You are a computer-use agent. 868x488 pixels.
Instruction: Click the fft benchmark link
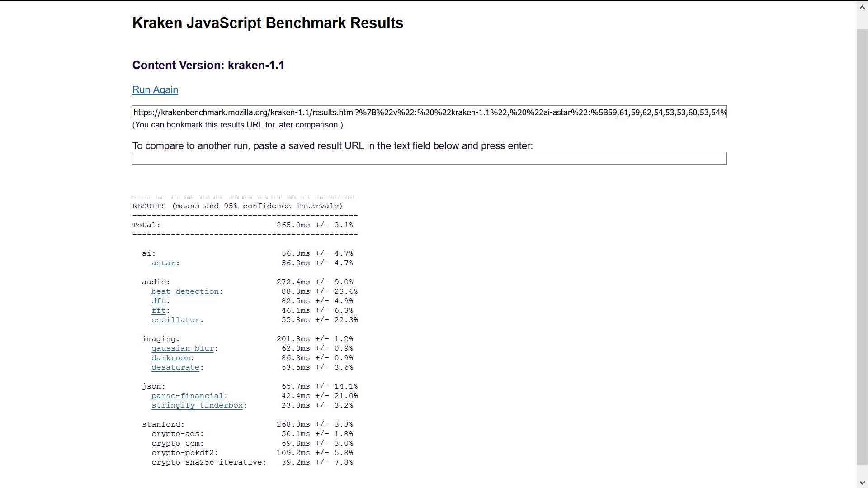(158, 310)
